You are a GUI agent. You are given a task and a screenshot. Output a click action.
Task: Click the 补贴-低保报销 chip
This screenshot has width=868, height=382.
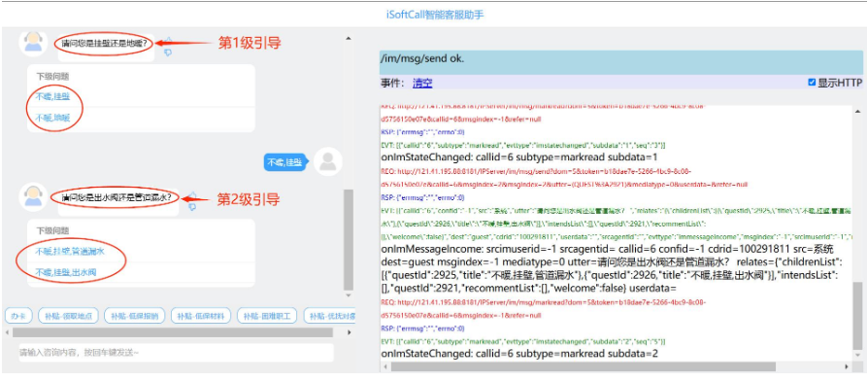[x=135, y=316]
